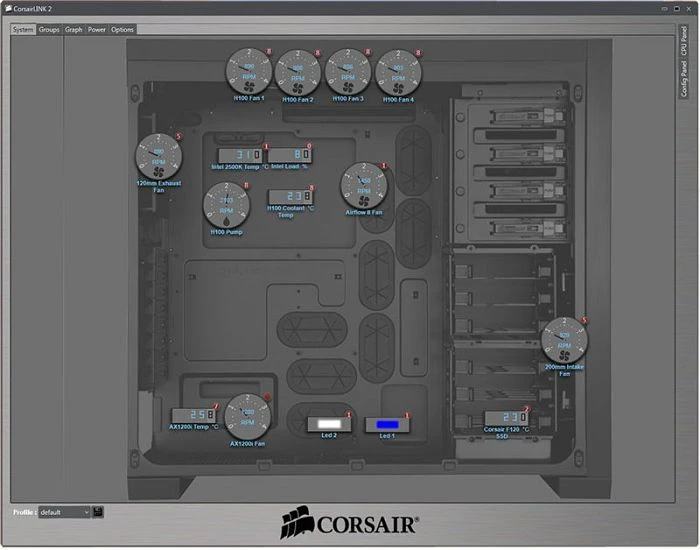The image size is (700, 550).
Task: Click the Led 1 label
Action: (x=387, y=436)
